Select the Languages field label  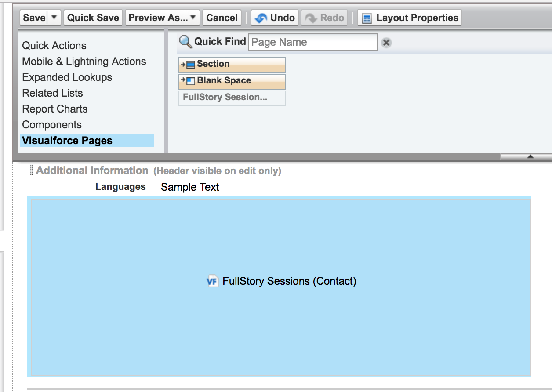120,187
